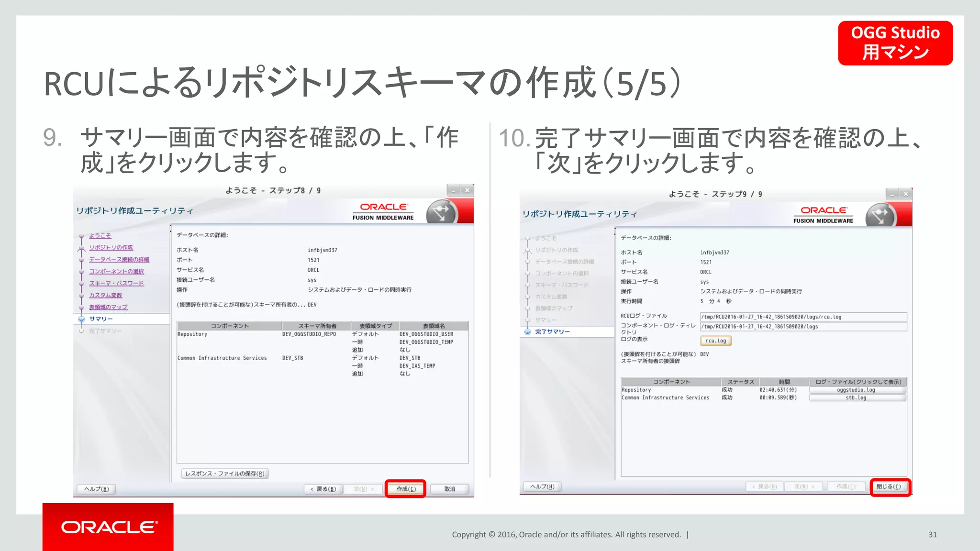Click ログ・ファイル(クリックして表示) column header

point(858,382)
